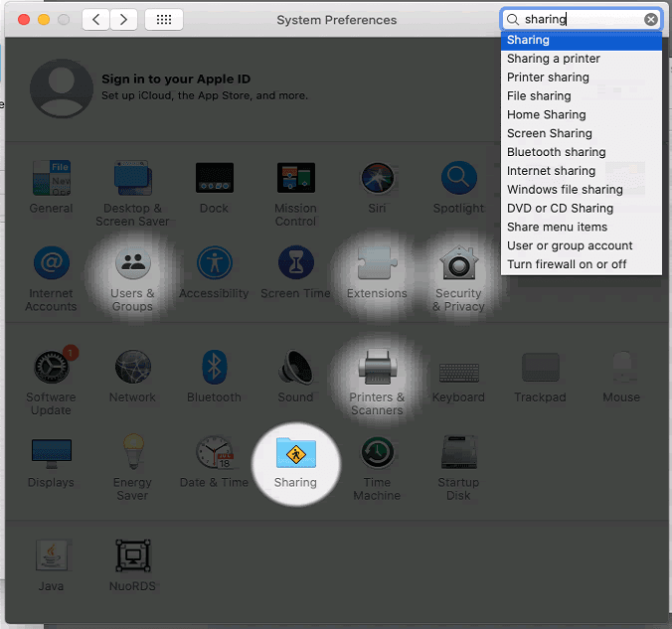Show all preferences with grid button

(164, 19)
